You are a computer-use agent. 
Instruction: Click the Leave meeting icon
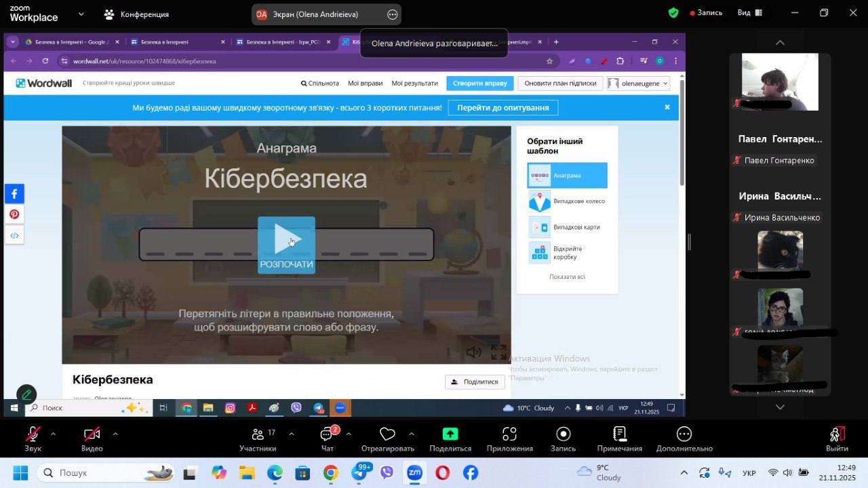tap(837, 435)
